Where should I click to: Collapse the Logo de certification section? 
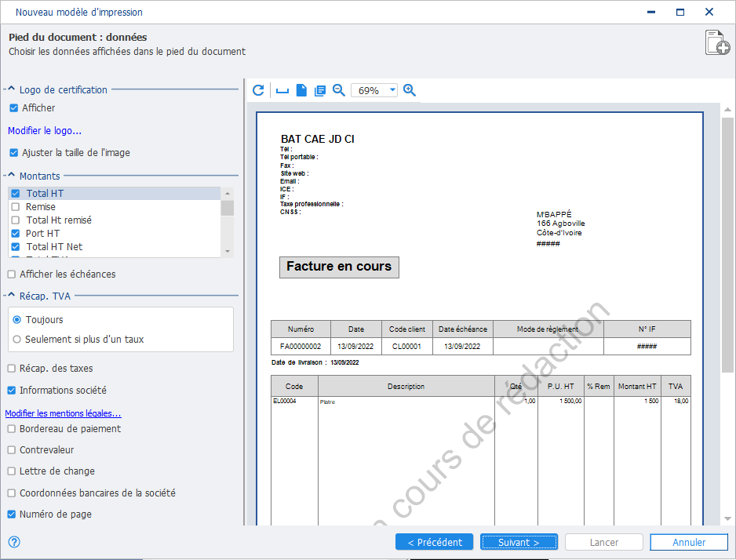click(x=12, y=89)
